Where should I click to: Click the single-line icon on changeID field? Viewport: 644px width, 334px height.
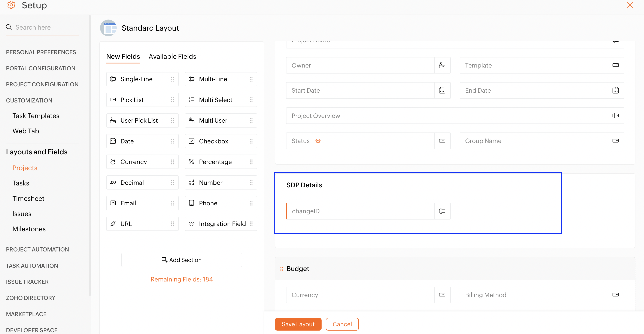(442, 211)
